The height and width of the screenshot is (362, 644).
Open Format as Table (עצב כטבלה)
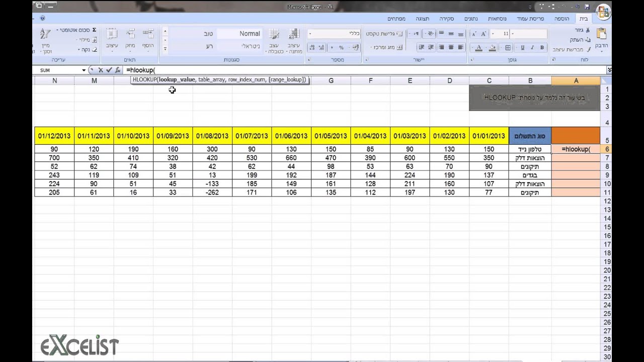[275, 41]
